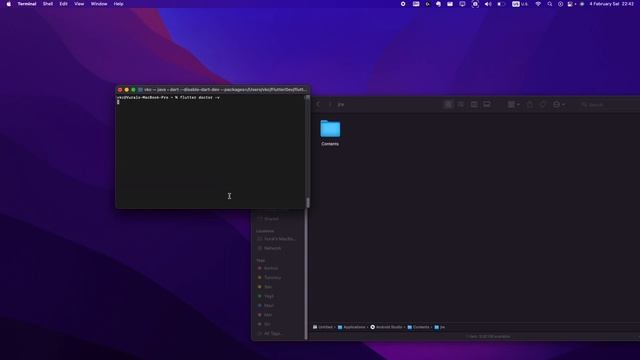Open the Apple menu
640x360 pixels.
[9, 4]
